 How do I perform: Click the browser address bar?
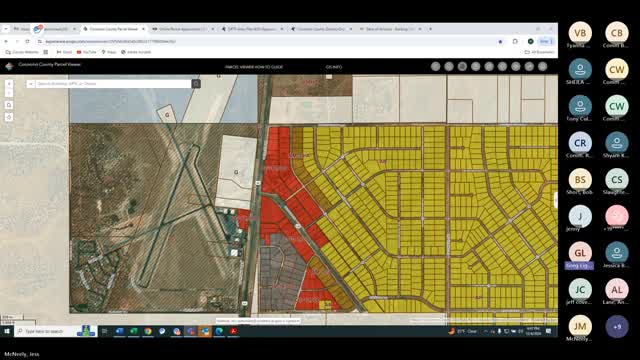(269, 41)
